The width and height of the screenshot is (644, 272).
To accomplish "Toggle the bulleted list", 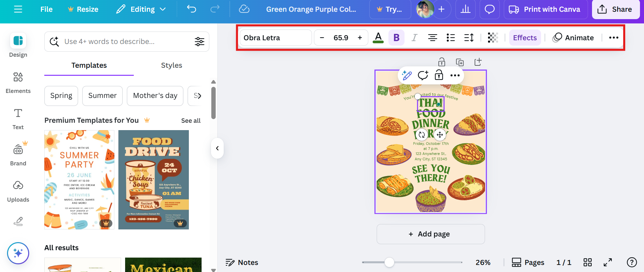I will click(x=451, y=38).
